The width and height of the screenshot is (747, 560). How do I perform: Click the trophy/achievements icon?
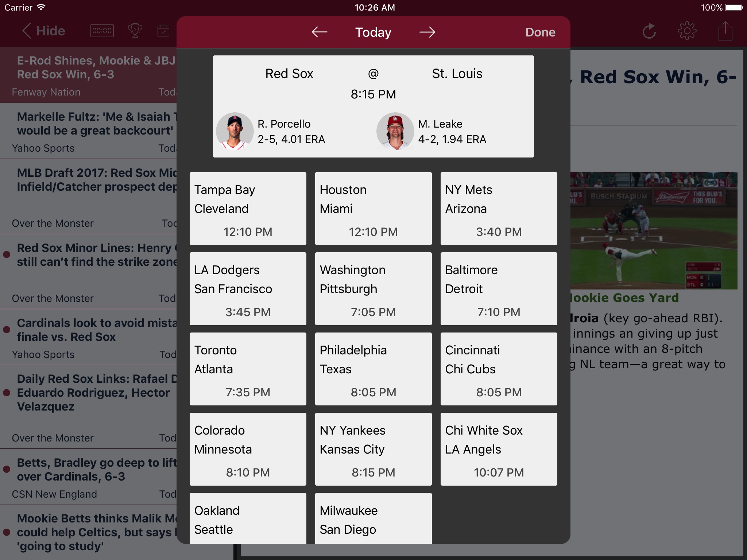(132, 32)
